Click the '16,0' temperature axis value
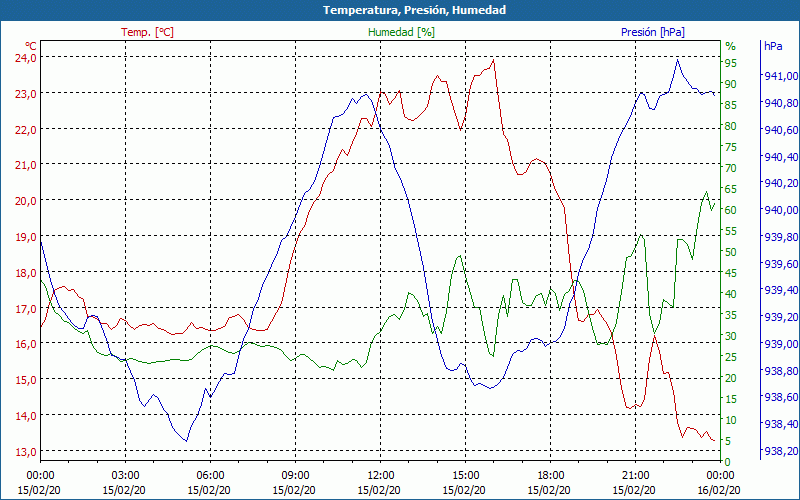Image resolution: width=800 pixels, height=500 pixels. pos(25,344)
